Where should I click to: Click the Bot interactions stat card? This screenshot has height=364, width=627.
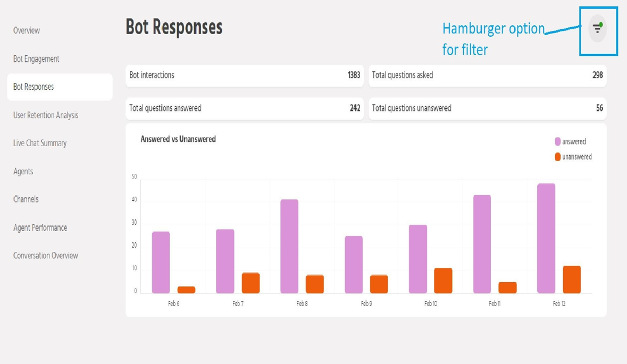point(245,75)
